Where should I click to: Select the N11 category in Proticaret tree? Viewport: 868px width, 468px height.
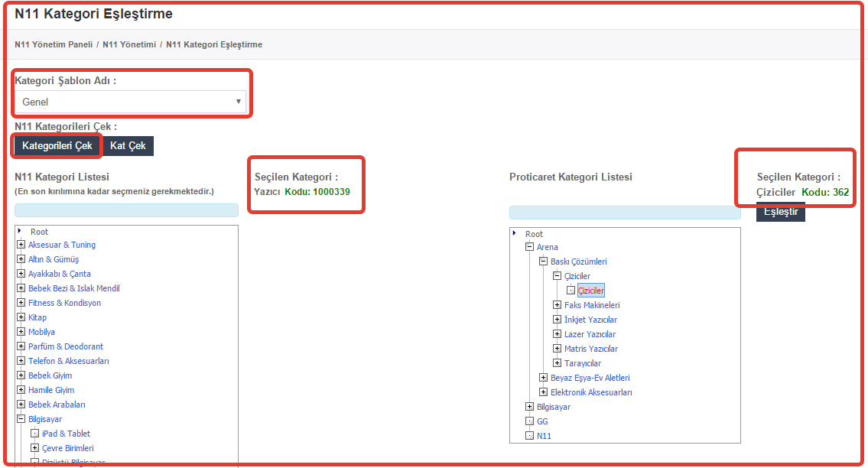[545, 436]
